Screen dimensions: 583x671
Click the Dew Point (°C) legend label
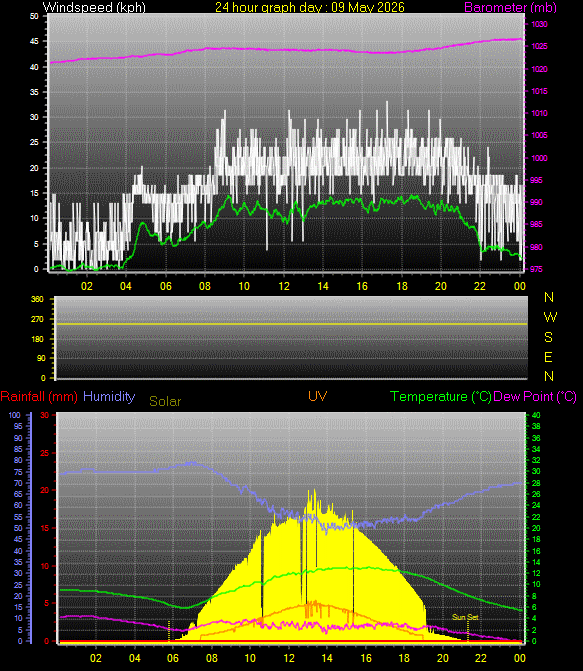(535, 397)
